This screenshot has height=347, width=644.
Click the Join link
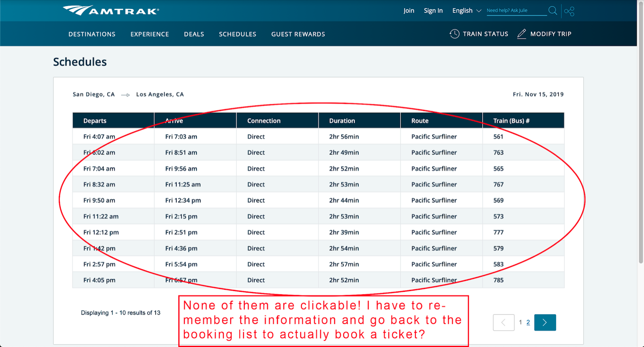[409, 11]
